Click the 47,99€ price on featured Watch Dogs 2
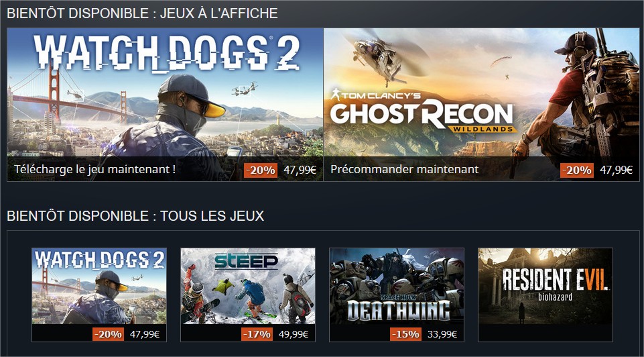644x357 pixels. coord(300,170)
